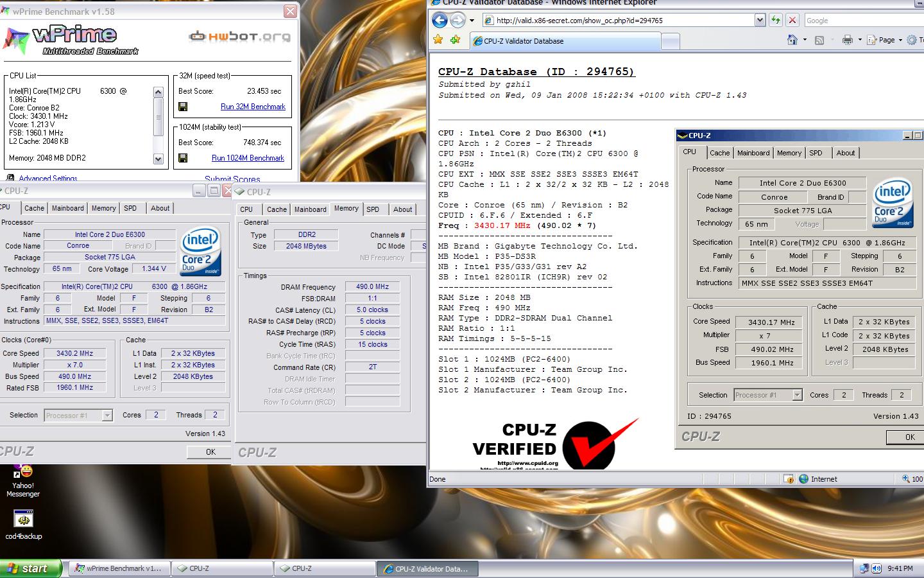Open SPD tab in left CPU-Z window
This screenshot has width=924, height=578.
(130, 208)
